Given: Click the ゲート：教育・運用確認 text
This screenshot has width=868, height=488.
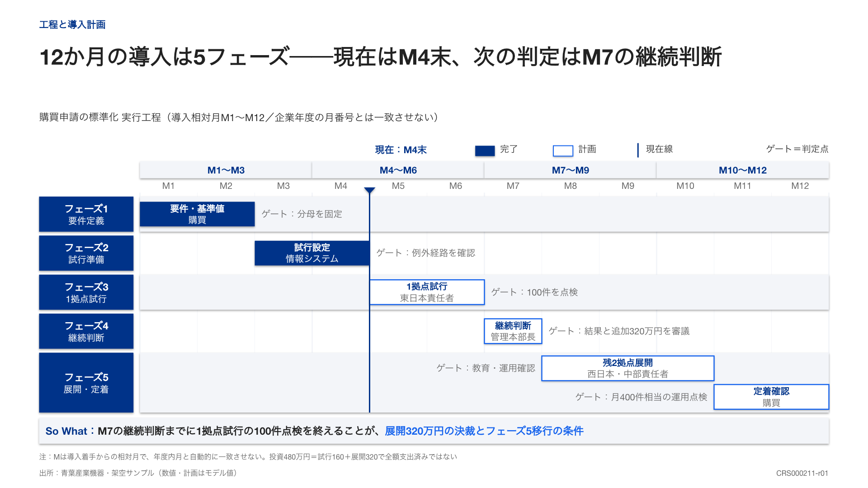Looking at the screenshot, I should pyautogui.click(x=486, y=368).
